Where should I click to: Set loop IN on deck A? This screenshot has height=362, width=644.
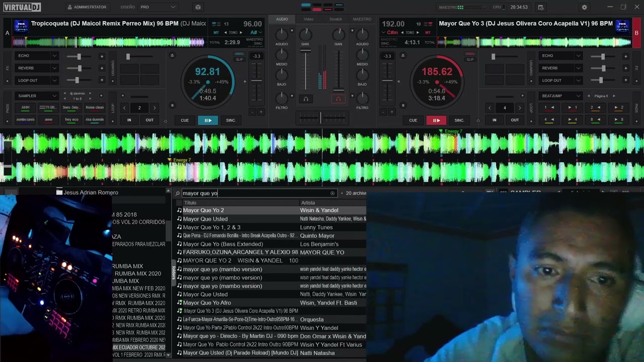click(x=129, y=120)
